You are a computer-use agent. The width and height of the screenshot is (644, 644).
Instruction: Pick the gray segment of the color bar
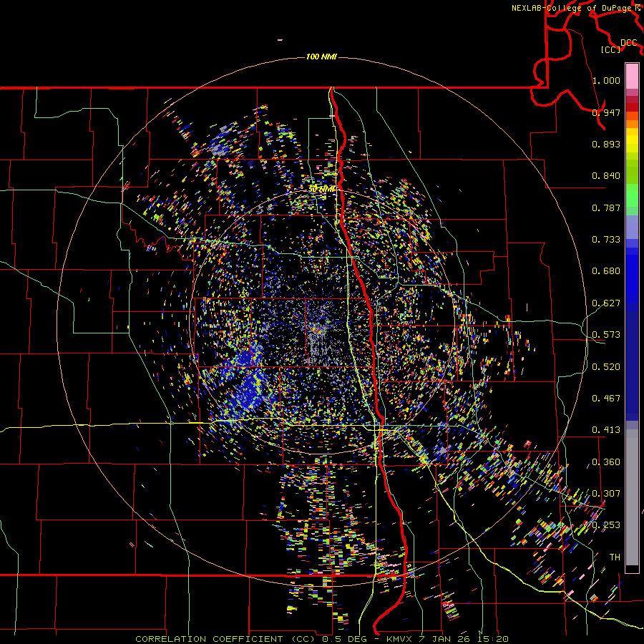click(632, 497)
